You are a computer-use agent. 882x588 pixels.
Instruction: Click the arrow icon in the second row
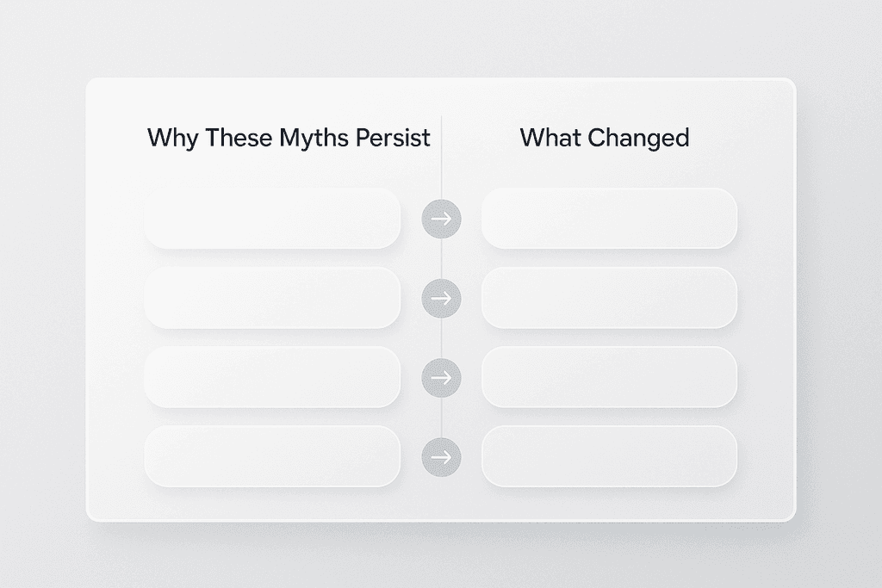coord(441,299)
